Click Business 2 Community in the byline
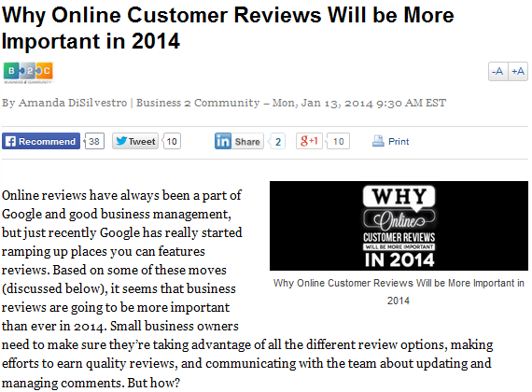This screenshot has width=532, height=392. pos(198,103)
